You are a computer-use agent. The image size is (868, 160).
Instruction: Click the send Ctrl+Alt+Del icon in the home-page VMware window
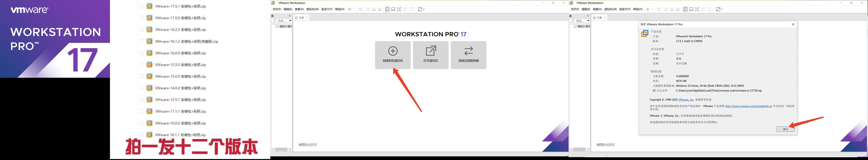(x=361, y=9)
